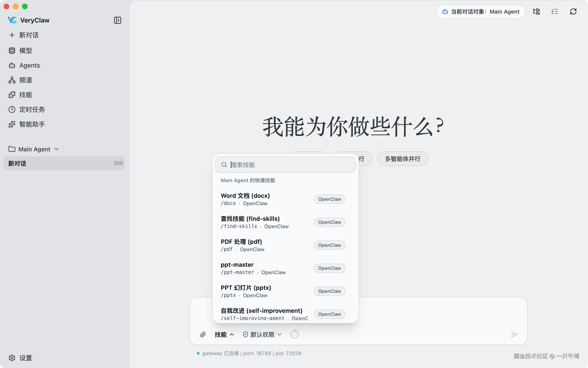This screenshot has width=588, height=368.
Task: Open the 智能助手 assistant page
Action: (27, 124)
